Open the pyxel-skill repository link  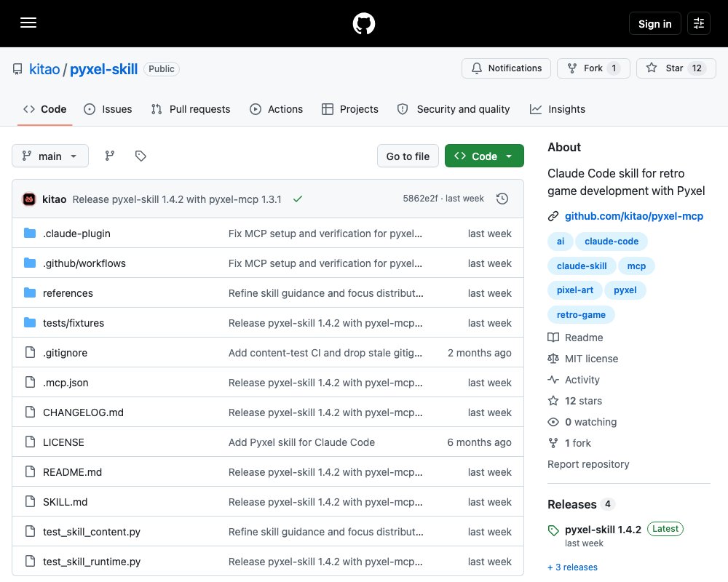(x=103, y=69)
